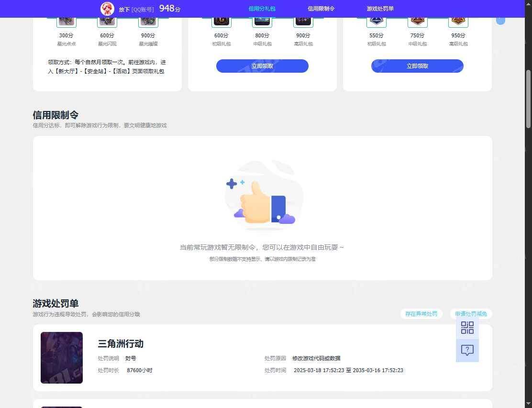Click 立即领取 under 800分 pack
This screenshot has height=408, width=532.
tap(262, 66)
